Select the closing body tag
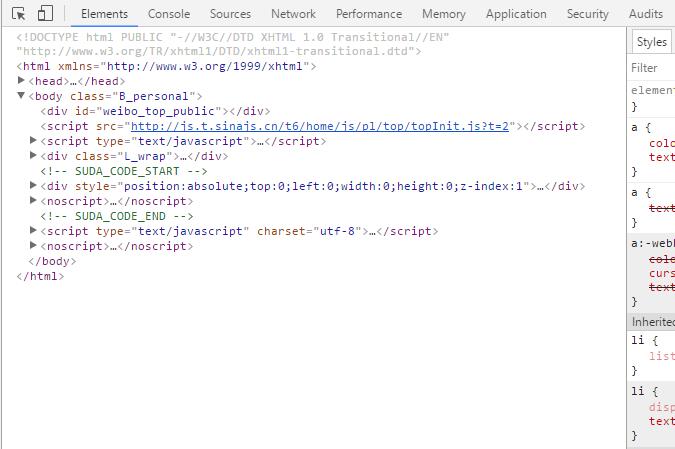 (x=52, y=261)
